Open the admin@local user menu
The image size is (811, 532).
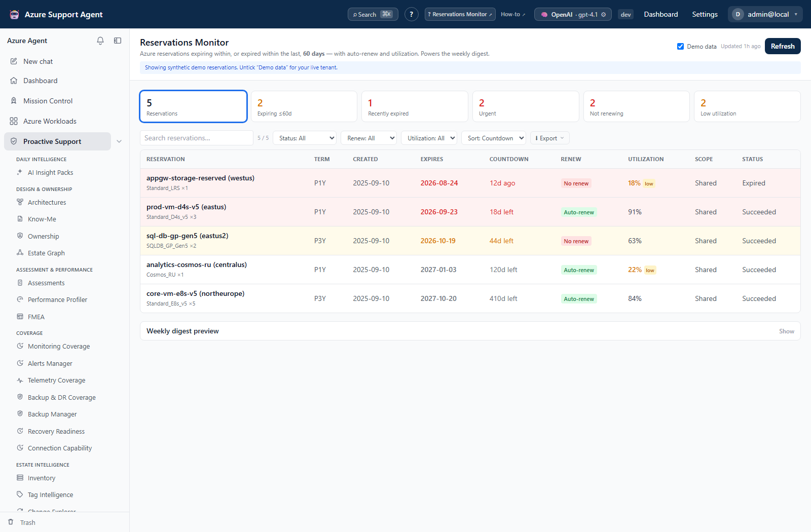click(x=765, y=14)
